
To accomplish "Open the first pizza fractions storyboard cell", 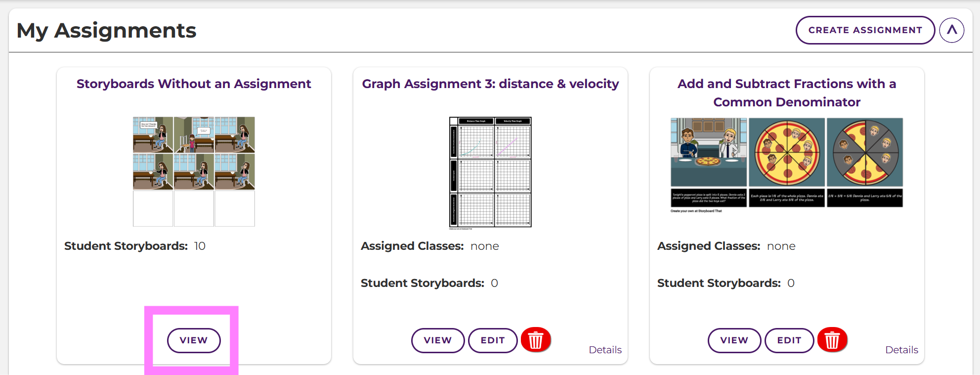I will 709,152.
